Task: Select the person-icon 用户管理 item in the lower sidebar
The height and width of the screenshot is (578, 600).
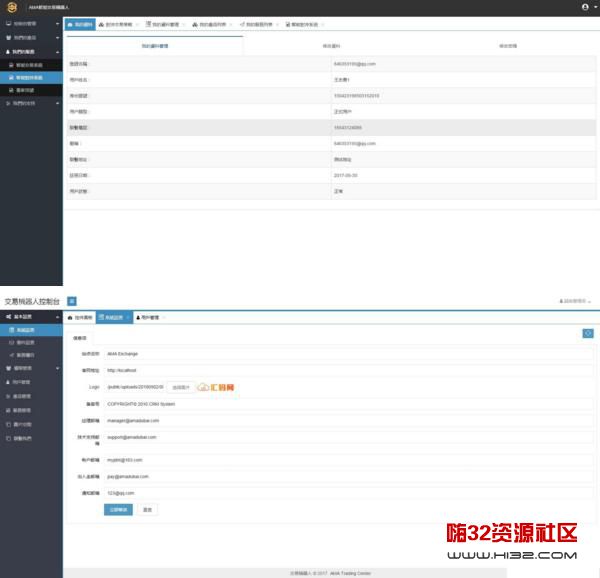Action: [24, 381]
